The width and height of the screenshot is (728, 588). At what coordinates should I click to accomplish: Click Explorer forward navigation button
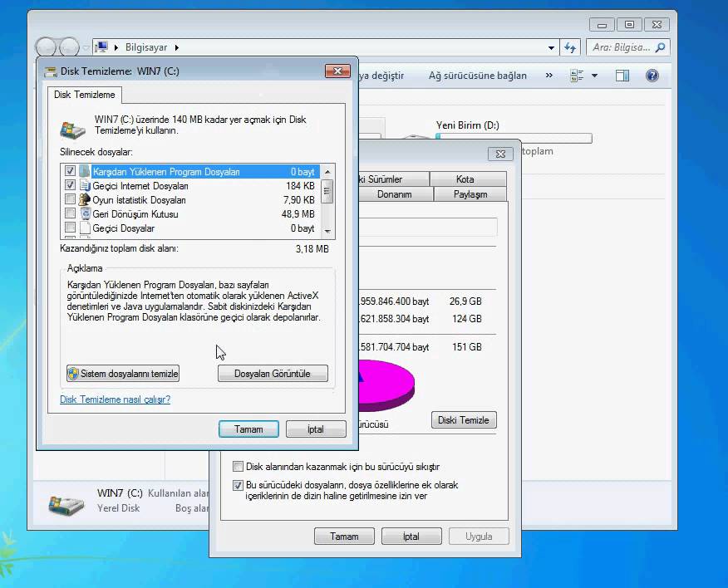click(x=70, y=47)
